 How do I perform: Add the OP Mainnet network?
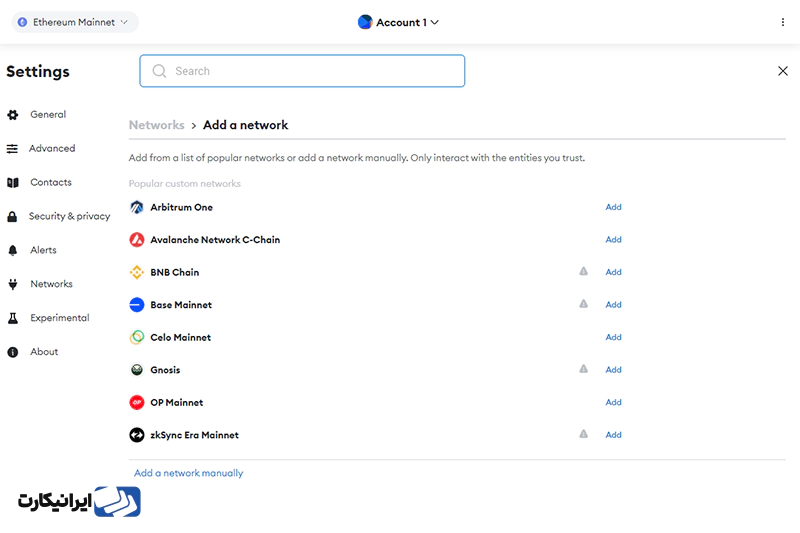click(x=613, y=402)
